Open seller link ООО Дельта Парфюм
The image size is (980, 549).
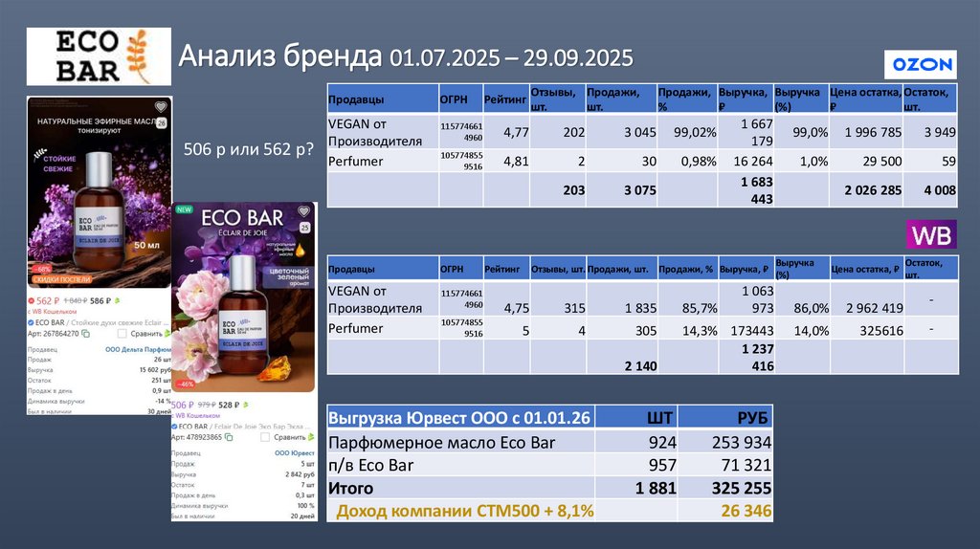[138, 350]
